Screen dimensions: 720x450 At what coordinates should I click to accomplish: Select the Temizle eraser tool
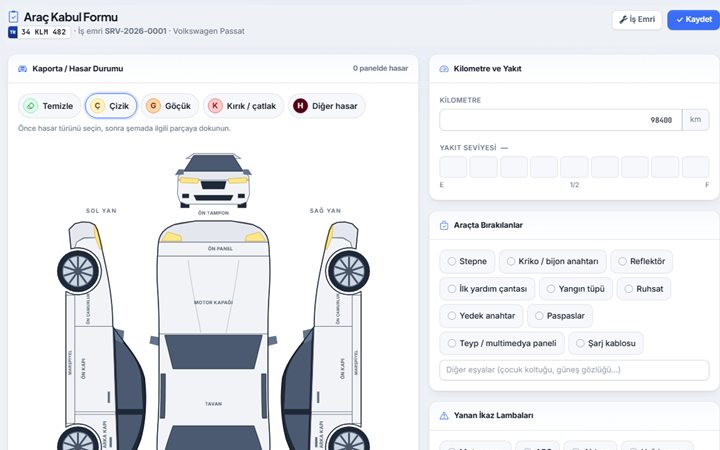click(50, 106)
